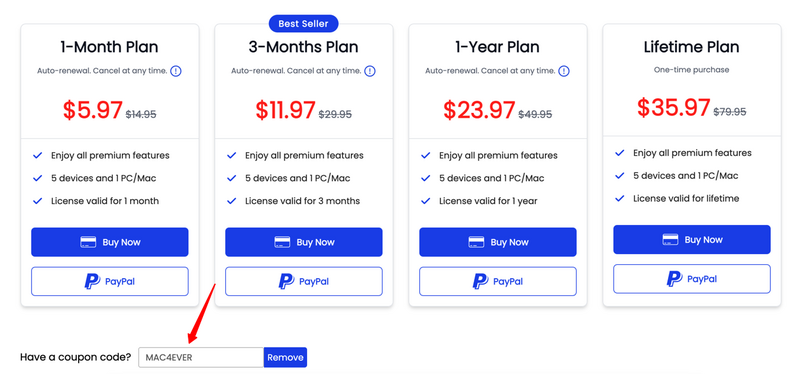This screenshot has height=374, width=800.
Task: Click the $5.97 price on 1-Month Plan
Action: click(x=93, y=110)
